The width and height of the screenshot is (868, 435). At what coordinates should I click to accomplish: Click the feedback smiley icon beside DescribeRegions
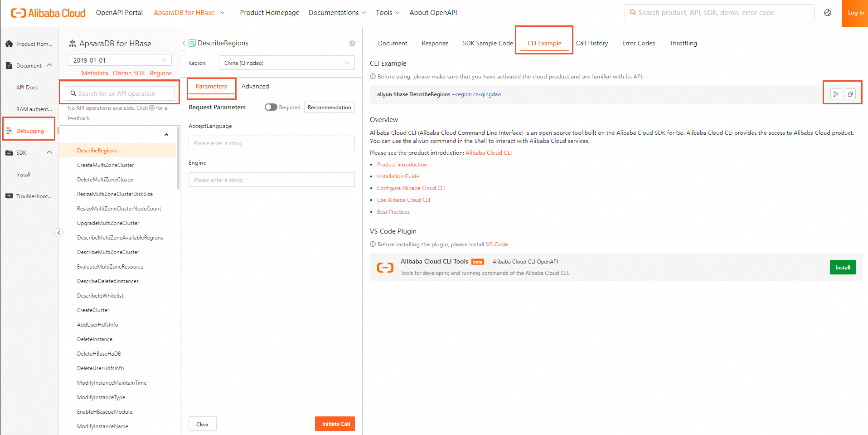pos(352,44)
